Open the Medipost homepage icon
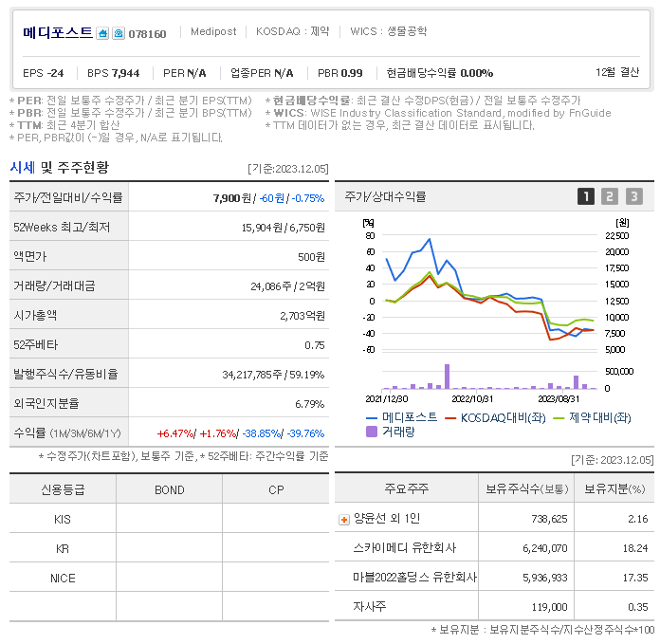The image size is (660, 644). 102,33
